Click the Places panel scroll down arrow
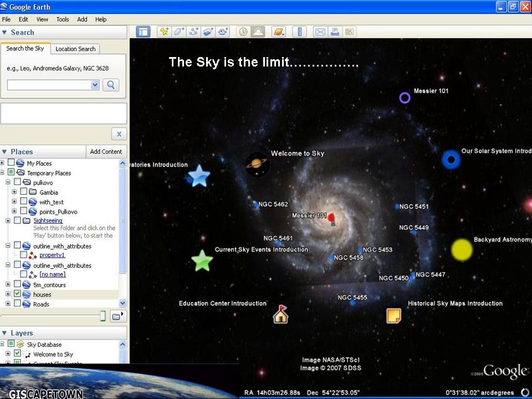This screenshot has width=532, height=399. pyautogui.click(x=122, y=303)
